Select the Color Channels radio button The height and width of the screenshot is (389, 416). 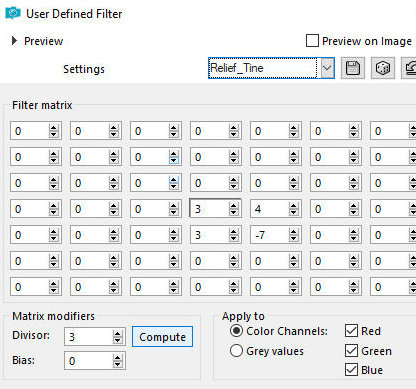click(x=236, y=331)
